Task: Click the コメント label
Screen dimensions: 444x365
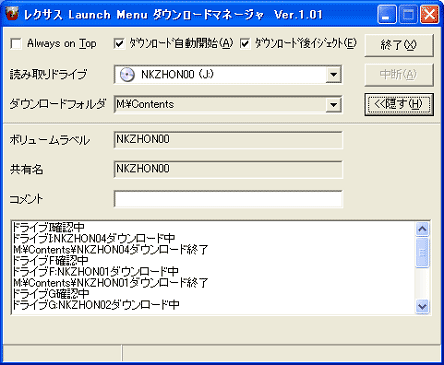Action: pos(26,199)
